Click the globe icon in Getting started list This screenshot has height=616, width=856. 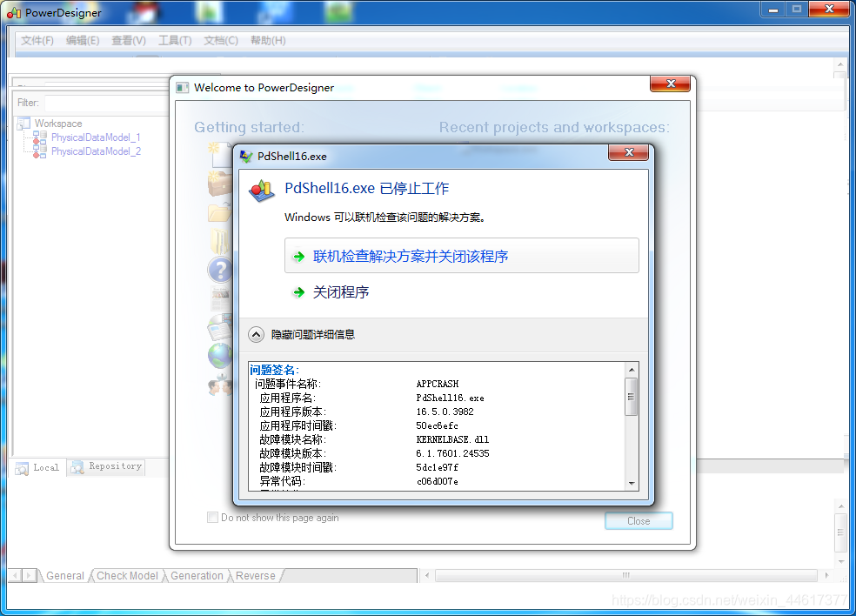pos(220,356)
